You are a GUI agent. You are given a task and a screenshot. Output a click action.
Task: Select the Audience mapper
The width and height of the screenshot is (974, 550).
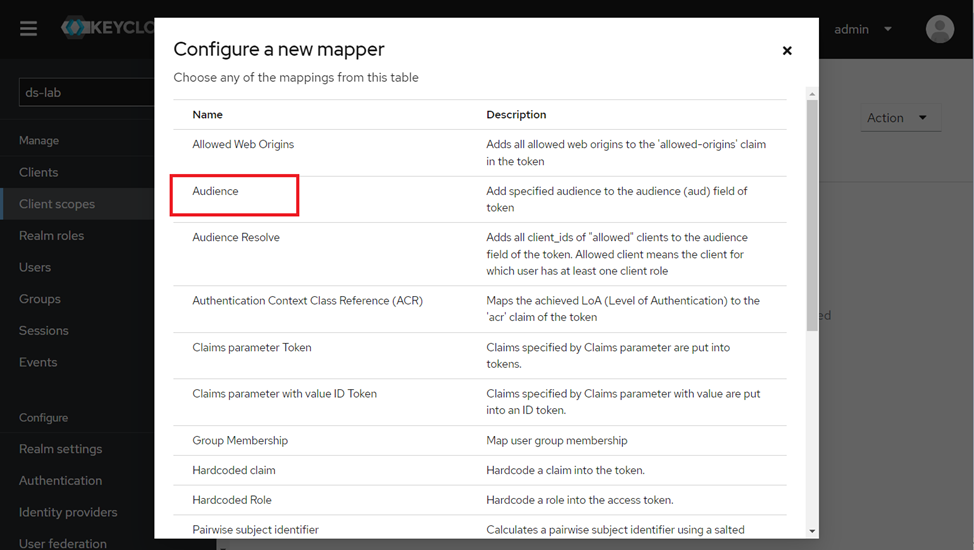tap(216, 191)
